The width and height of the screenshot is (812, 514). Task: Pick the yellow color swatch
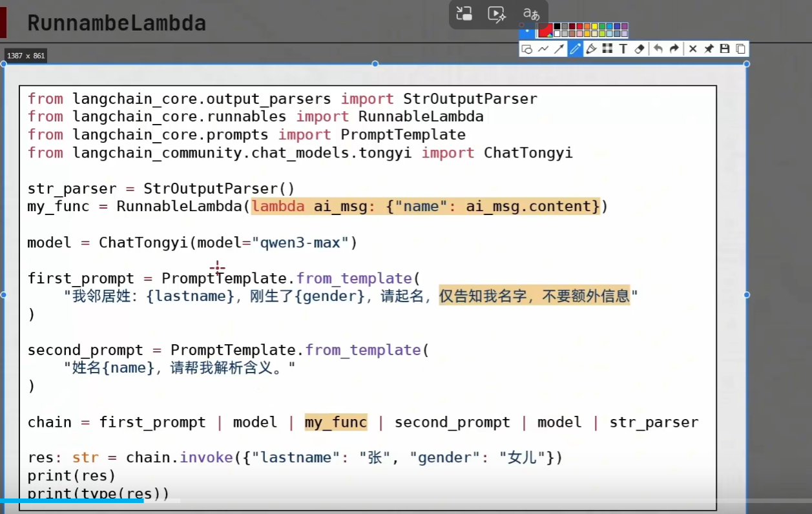point(594,26)
